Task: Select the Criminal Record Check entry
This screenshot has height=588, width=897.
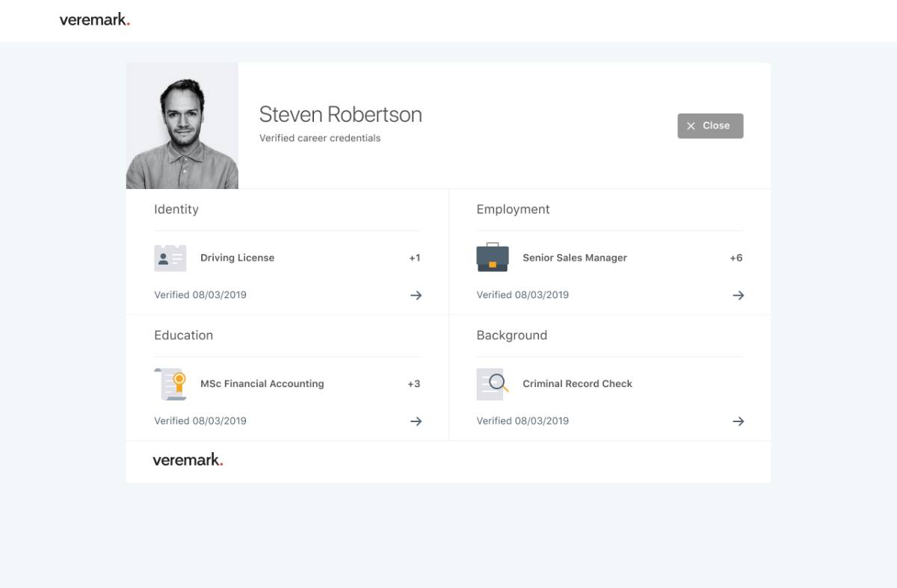Action: [x=577, y=384]
